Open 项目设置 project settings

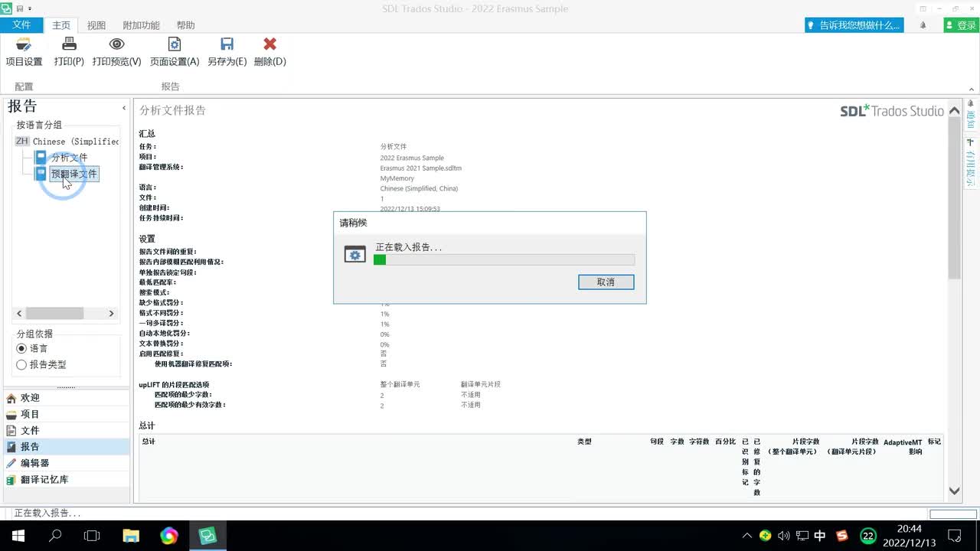pyautogui.click(x=24, y=52)
